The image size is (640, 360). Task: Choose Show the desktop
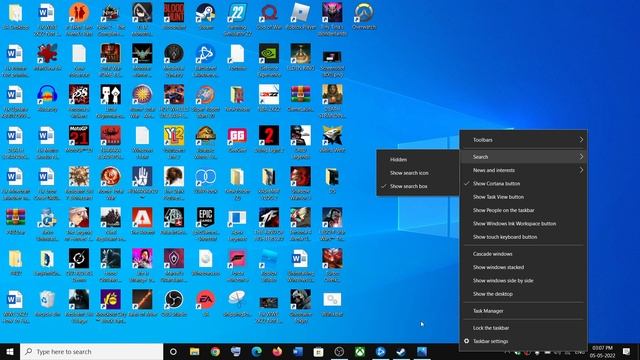click(x=524, y=294)
